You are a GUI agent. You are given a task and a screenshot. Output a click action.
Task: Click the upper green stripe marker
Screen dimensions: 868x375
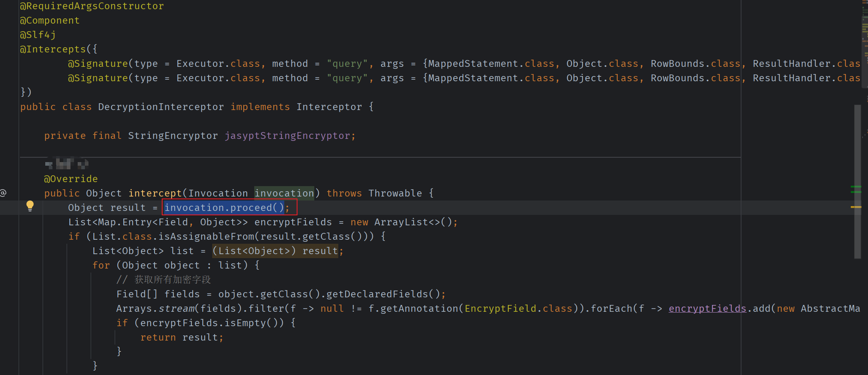pos(856,187)
